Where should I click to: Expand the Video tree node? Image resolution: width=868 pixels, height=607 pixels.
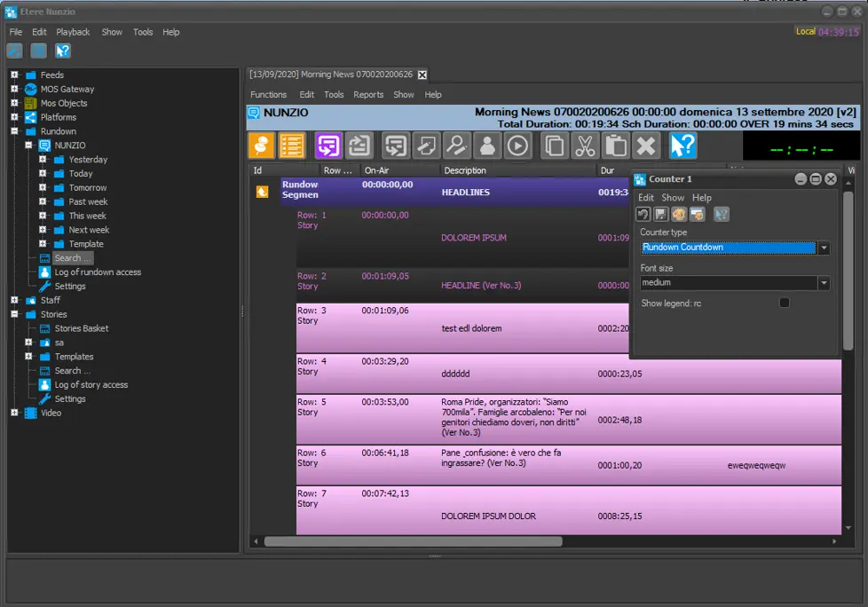pos(15,413)
